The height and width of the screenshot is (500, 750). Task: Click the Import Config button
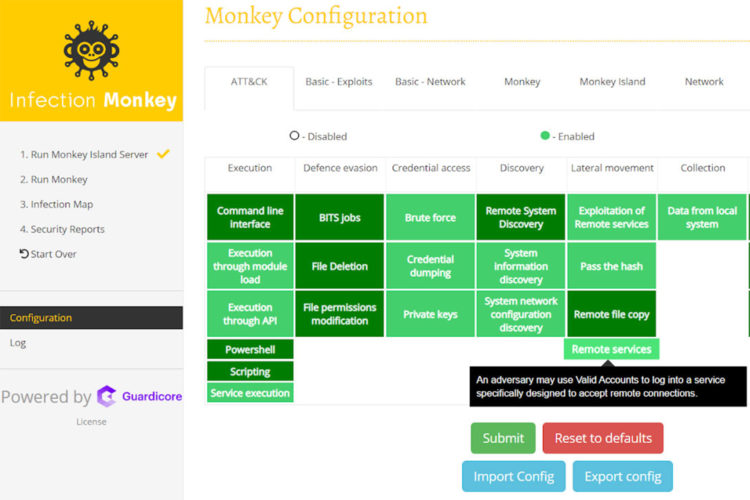514,477
